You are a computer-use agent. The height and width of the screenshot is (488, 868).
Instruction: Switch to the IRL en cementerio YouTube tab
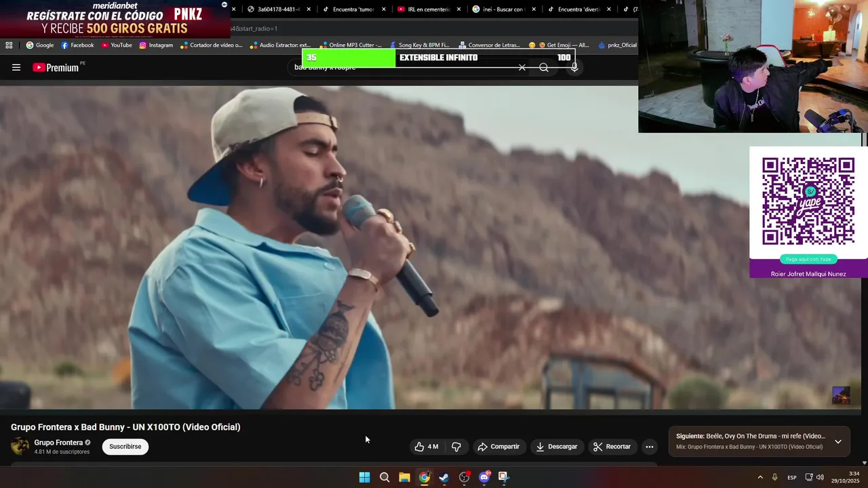(423, 9)
